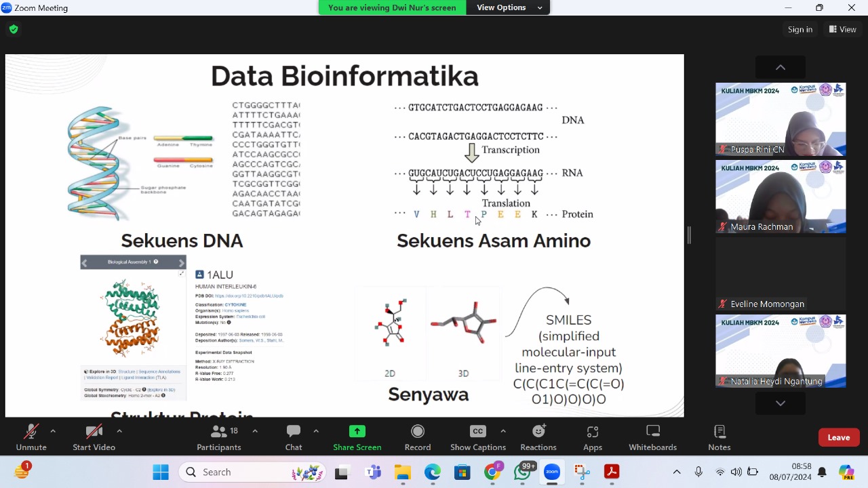Open Whiteboards
868x488 pixels.
point(653,438)
